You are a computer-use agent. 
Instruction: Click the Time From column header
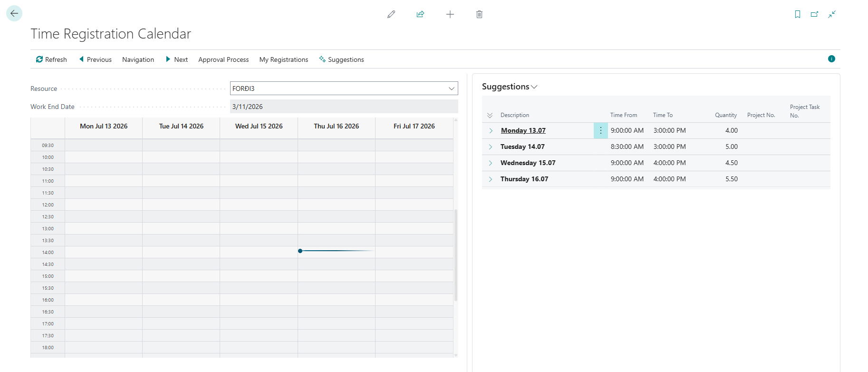tap(624, 115)
